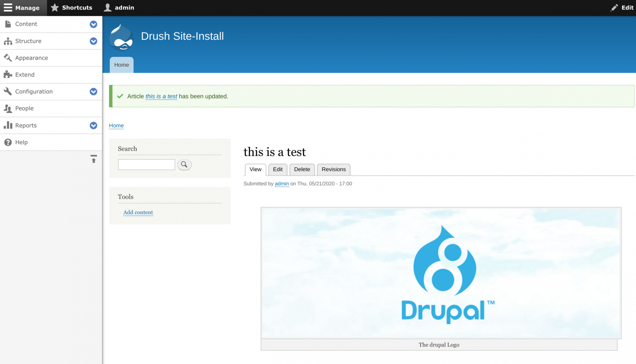Screen dimensions: 636x364
Task: Click the Help question mark icon
Action: pos(8,142)
